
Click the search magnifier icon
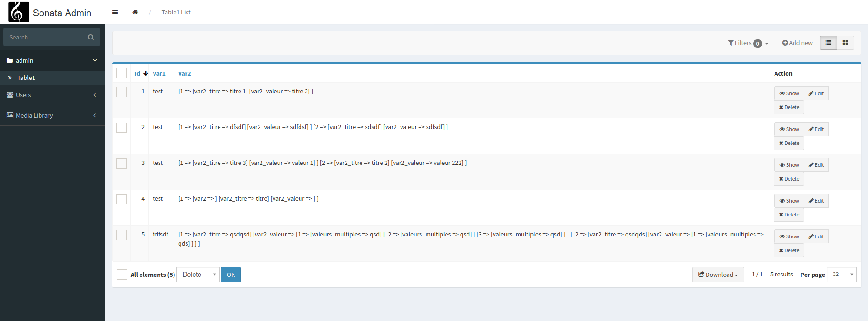[x=91, y=37]
